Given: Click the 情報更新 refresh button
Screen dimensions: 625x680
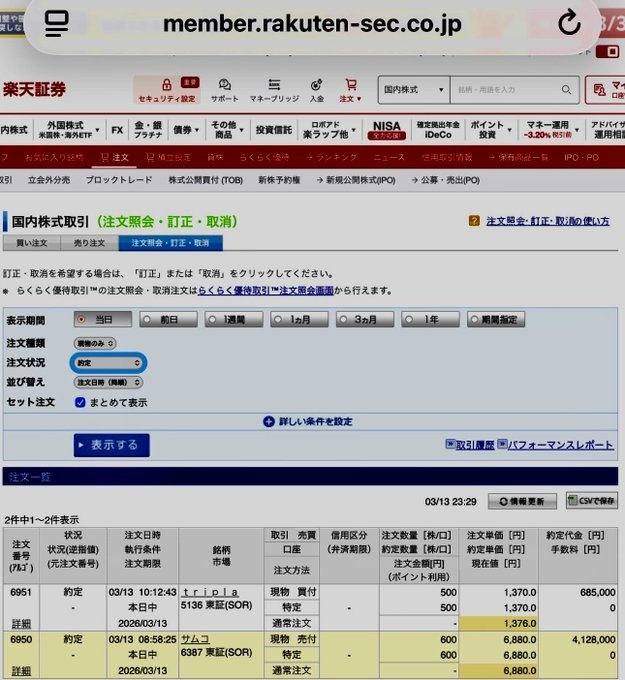Looking at the screenshot, I should tap(522, 501).
